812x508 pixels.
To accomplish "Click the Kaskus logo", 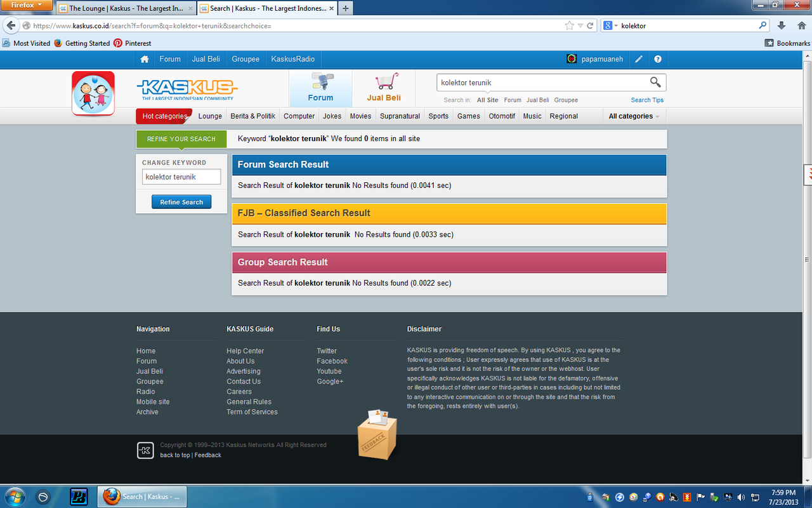I will (x=187, y=89).
